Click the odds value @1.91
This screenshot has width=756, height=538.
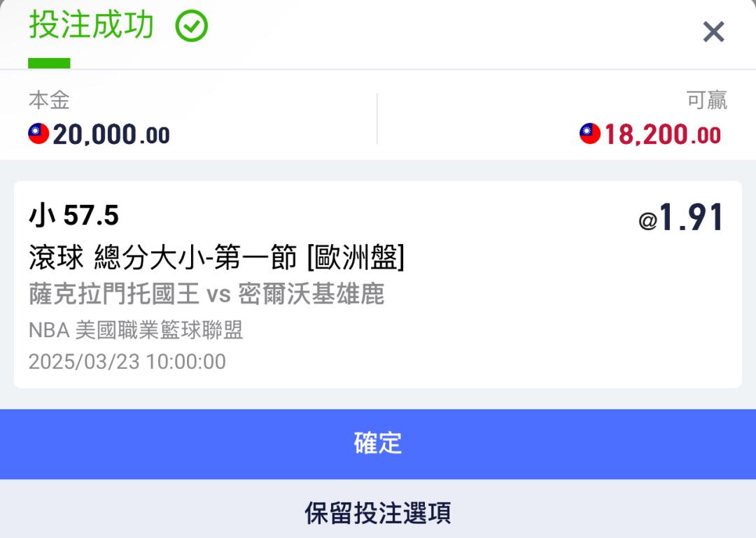tap(681, 218)
